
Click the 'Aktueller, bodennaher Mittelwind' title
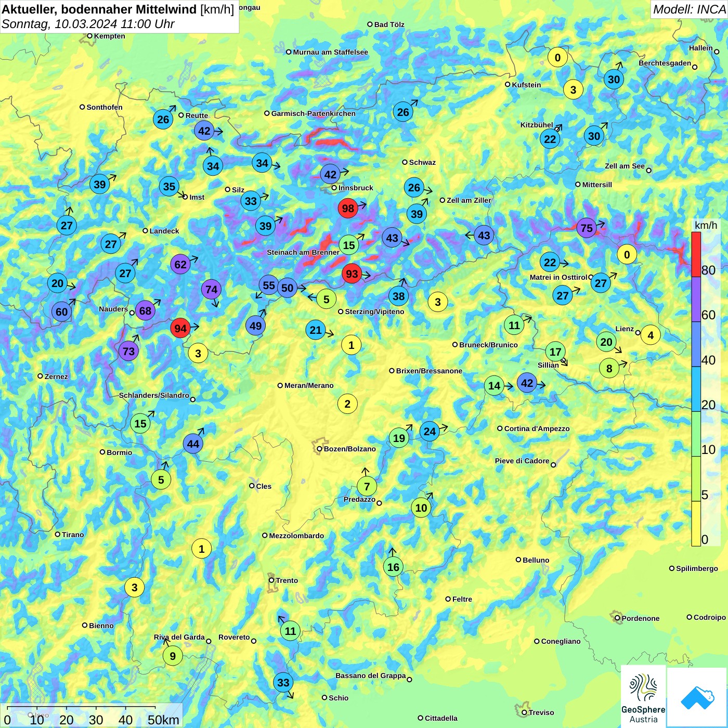(99, 9)
